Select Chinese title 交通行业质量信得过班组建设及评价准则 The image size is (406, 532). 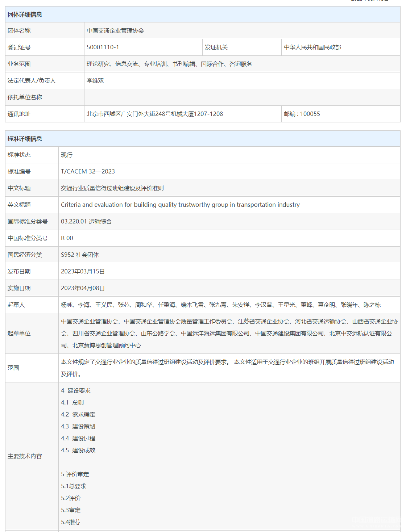(112, 188)
